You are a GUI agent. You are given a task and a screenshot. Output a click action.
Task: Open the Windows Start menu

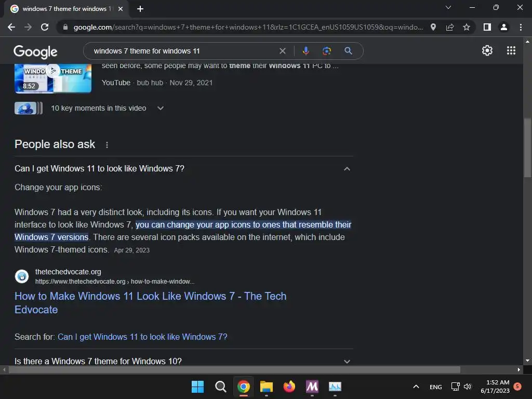coord(197,387)
